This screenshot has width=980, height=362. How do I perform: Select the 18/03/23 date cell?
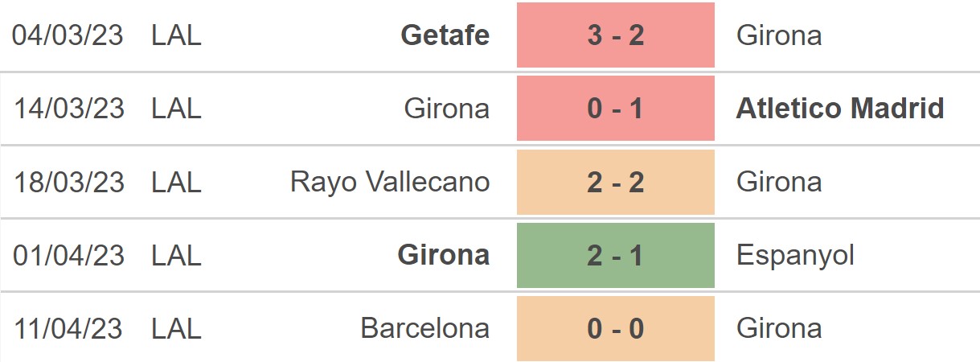[68, 182]
